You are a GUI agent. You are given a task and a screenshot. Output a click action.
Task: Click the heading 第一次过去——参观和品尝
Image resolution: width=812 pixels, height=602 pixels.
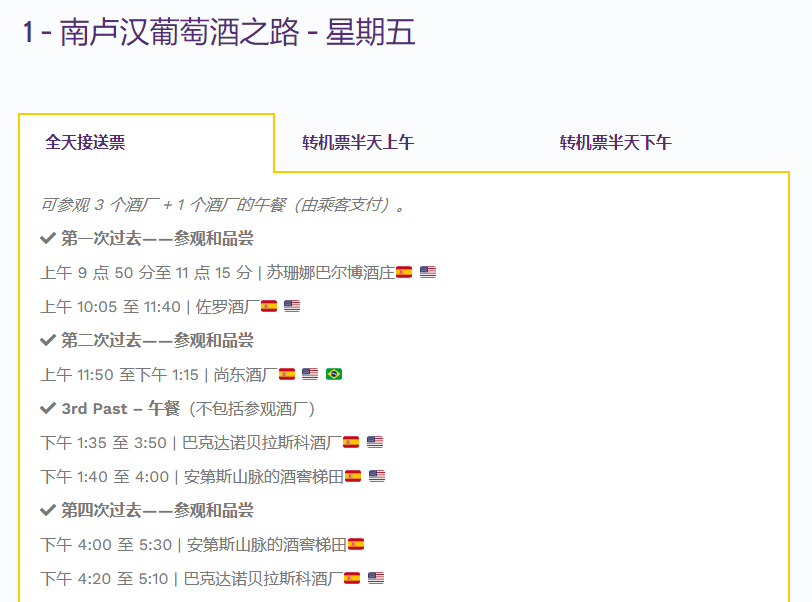(157, 238)
